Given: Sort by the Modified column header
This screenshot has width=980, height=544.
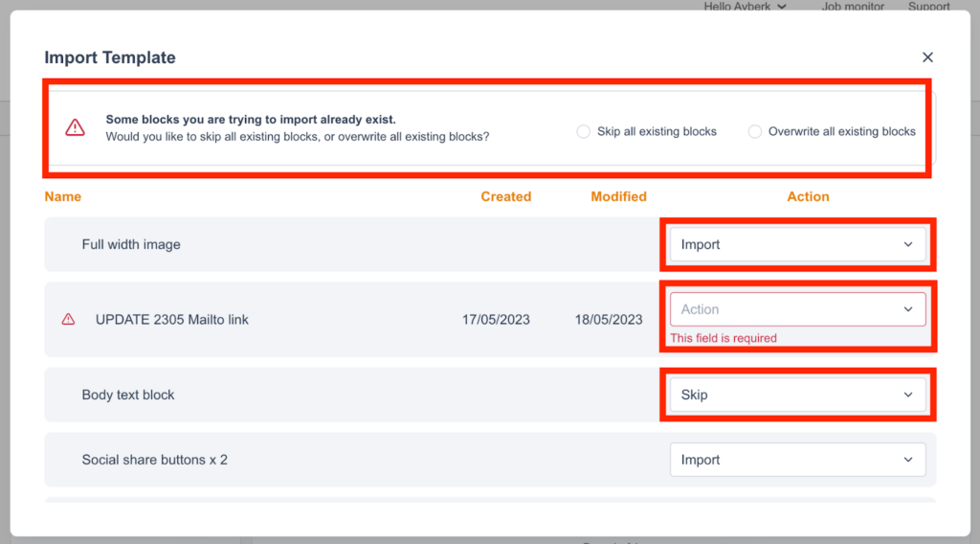Looking at the screenshot, I should (x=618, y=196).
